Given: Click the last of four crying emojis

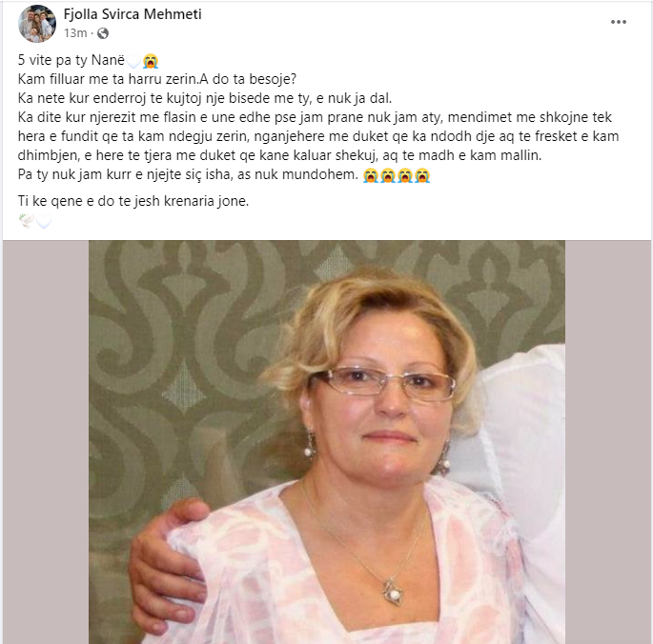Looking at the screenshot, I should point(422,175).
